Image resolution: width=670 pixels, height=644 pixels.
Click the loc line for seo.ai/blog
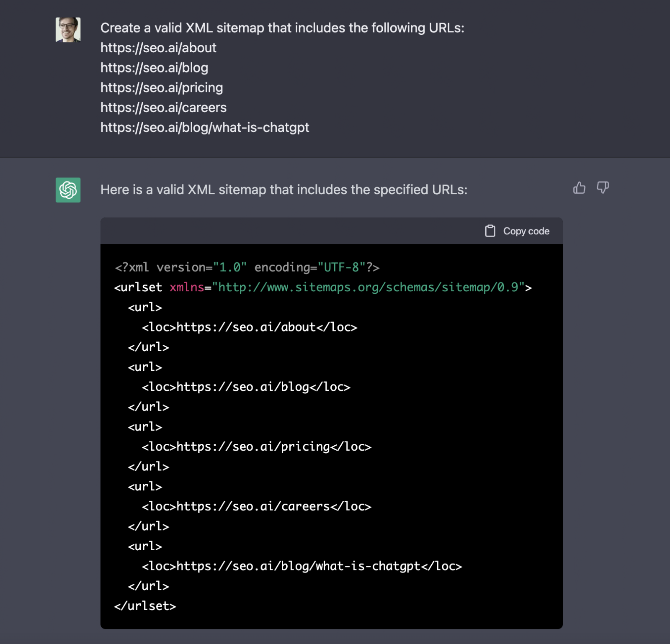click(x=246, y=387)
